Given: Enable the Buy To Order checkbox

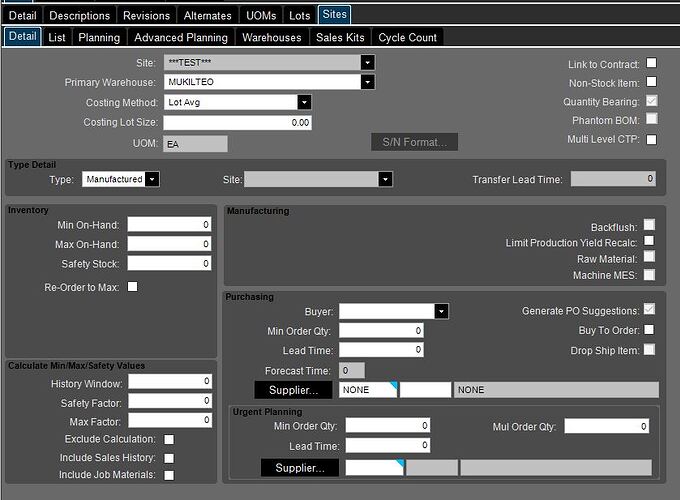Looking at the screenshot, I should [x=649, y=330].
